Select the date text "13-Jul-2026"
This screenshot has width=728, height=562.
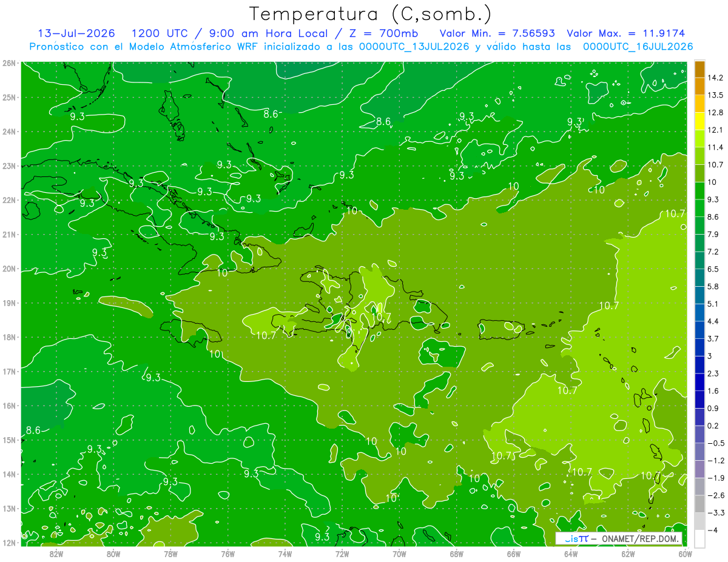(x=75, y=33)
